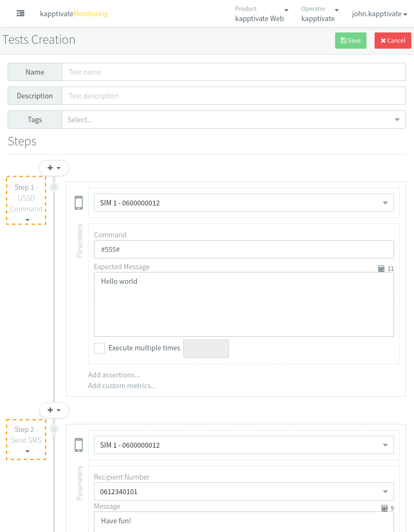Open the plus add-step button above Step 1
This screenshot has height=532, width=414.
click(x=54, y=168)
